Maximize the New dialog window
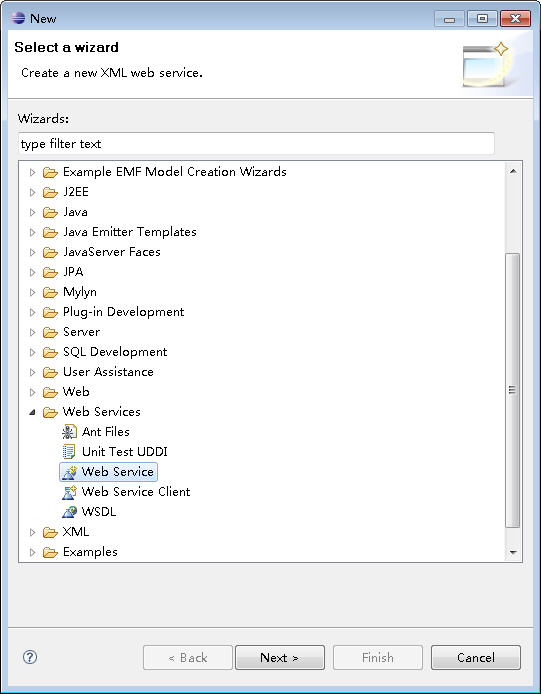Image resolution: width=541 pixels, height=694 pixels. pos(482,19)
